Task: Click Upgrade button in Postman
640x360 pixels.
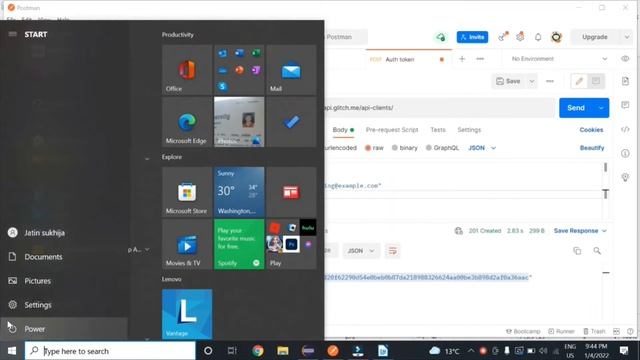Action: [595, 37]
